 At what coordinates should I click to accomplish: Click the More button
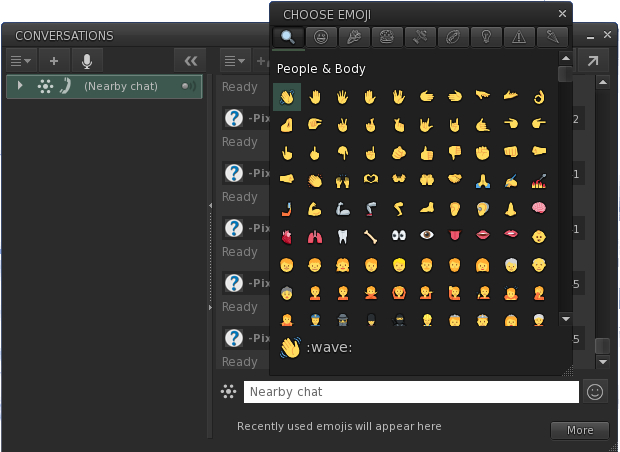(x=579, y=430)
